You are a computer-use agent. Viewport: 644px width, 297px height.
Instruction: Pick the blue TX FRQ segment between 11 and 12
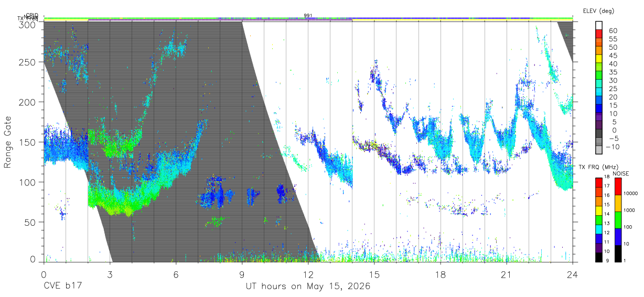point(598,238)
